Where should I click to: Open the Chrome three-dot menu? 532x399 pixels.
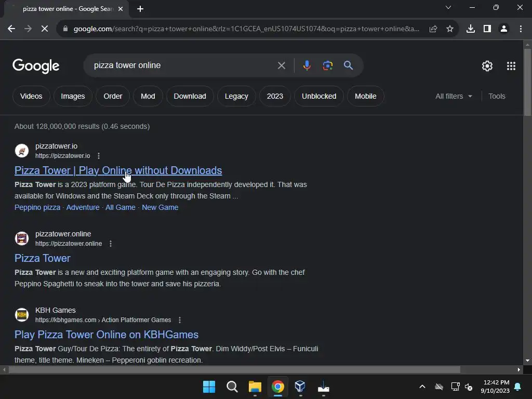pos(521,29)
